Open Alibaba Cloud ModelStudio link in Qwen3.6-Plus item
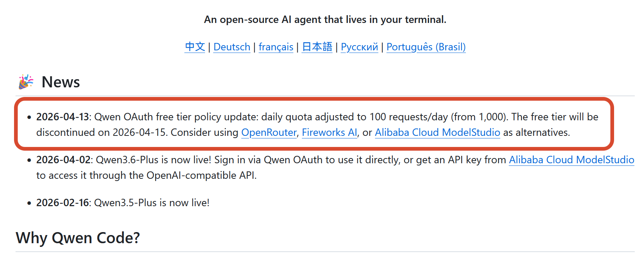The width and height of the screenshot is (644, 258). pos(571,160)
